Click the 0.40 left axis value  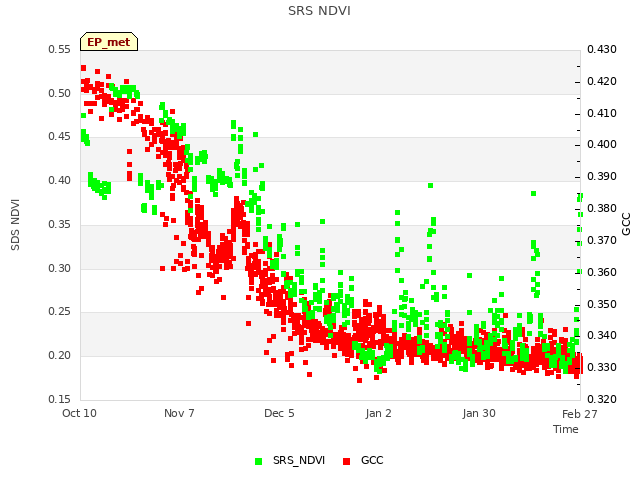point(60,180)
